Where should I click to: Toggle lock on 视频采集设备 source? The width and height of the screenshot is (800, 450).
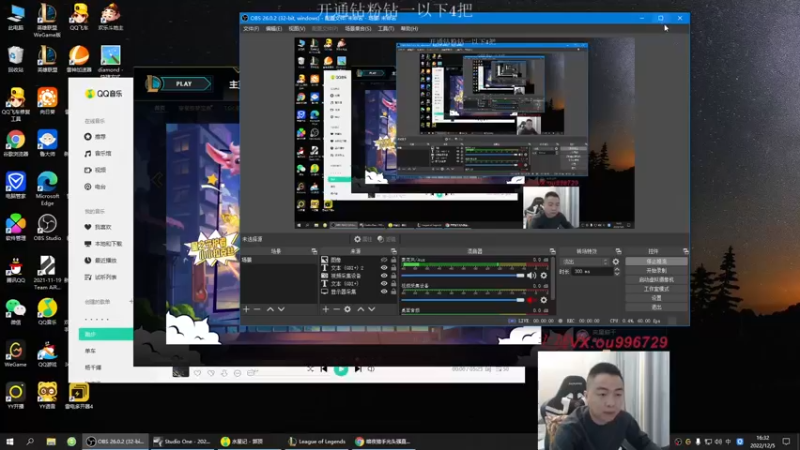393,276
